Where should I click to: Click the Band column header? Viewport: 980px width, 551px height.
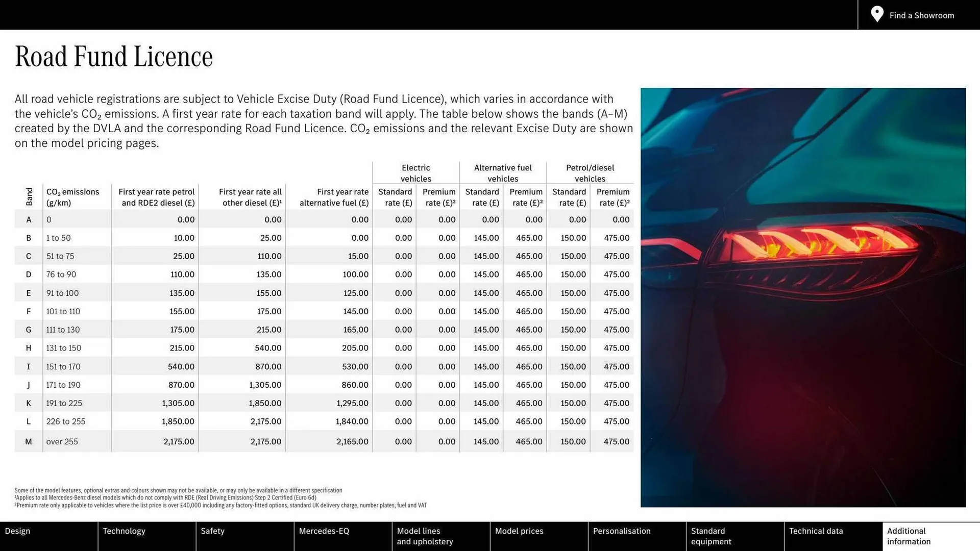click(x=29, y=197)
